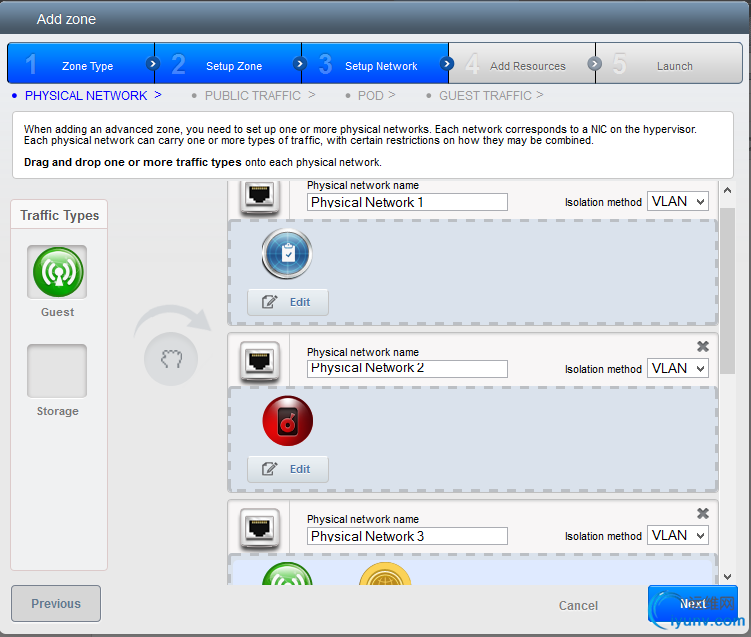Viewport: 751px width, 637px height.
Task: Go back with the Previous button
Action: pos(56,603)
